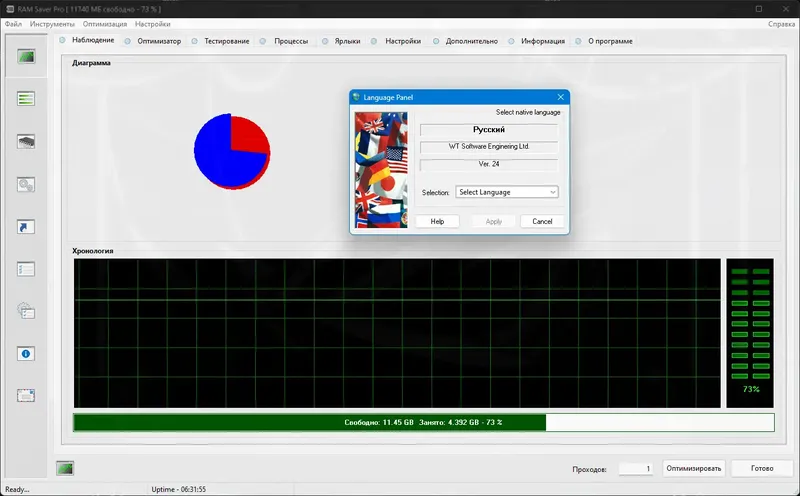Click the Оптимизировать button
The image size is (800, 496).
693,468
